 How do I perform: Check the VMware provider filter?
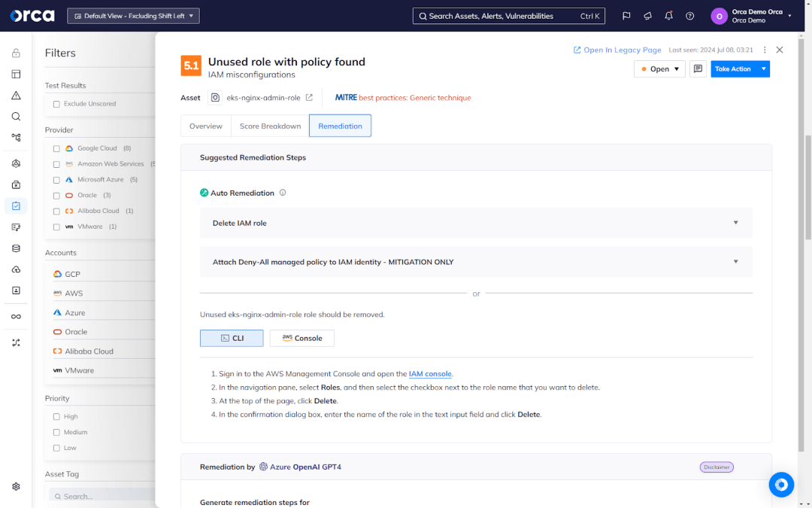point(56,227)
